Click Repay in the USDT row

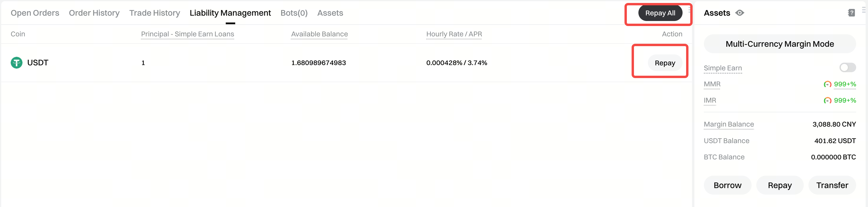[x=664, y=63]
